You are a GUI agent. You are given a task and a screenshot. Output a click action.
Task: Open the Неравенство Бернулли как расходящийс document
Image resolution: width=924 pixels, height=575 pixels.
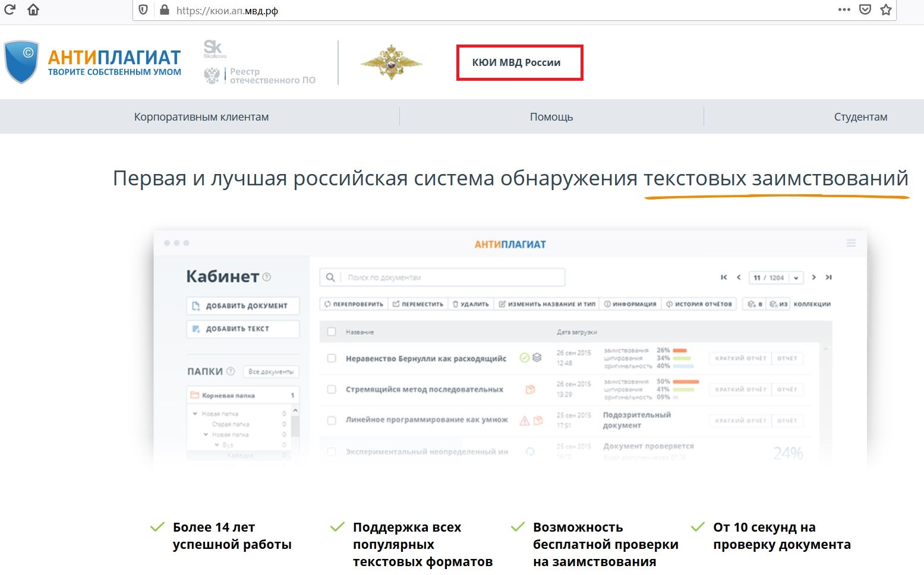(426, 358)
